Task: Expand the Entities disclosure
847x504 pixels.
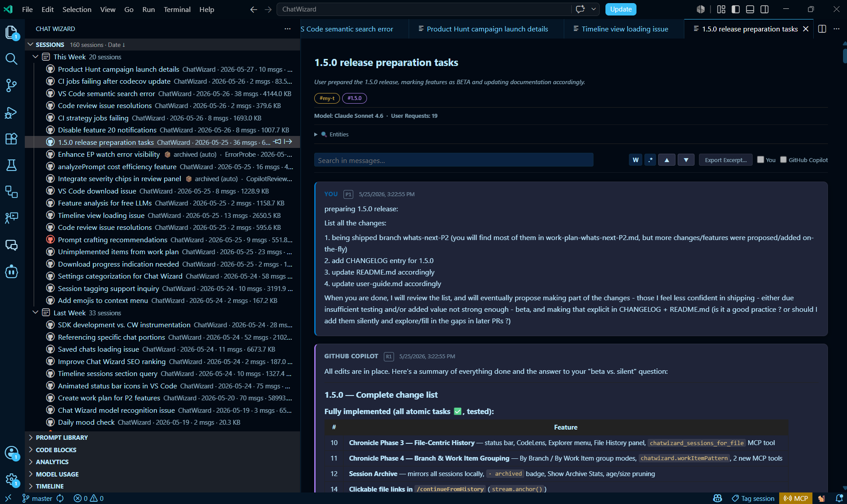Action: pos(332,134)
